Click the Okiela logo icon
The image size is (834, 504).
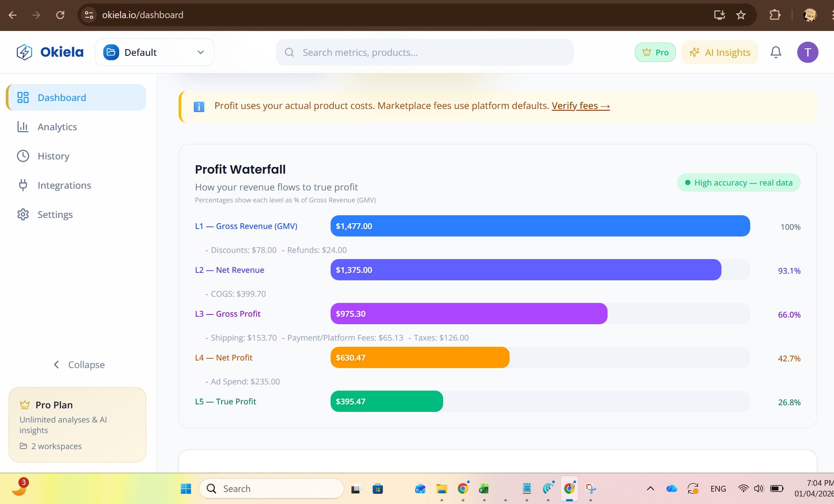point(24,52)
